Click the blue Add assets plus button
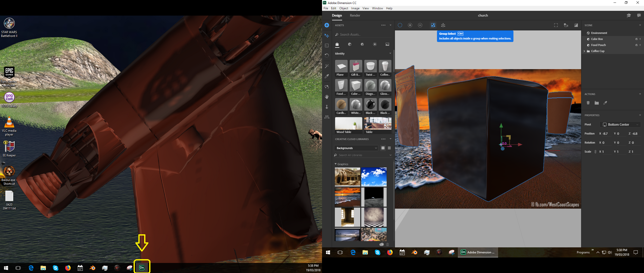The height and width of the screenshot is (273, 644). point(327,25)
